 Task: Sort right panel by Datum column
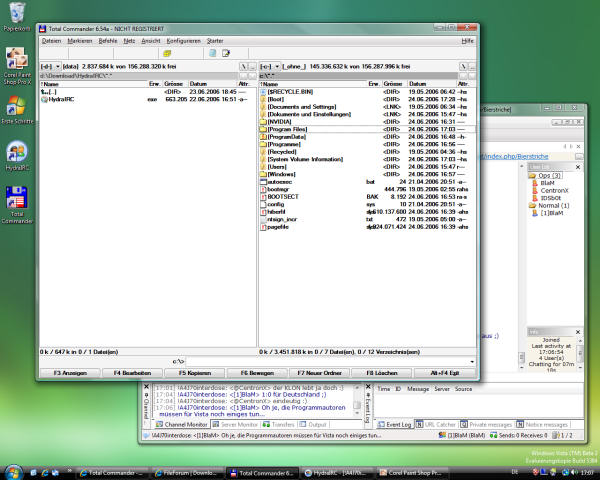(x=432, y=84)
